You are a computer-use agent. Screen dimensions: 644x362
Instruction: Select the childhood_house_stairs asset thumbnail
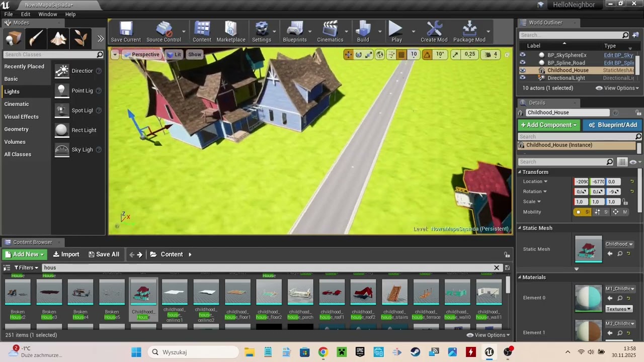click(x=395, y=292)
